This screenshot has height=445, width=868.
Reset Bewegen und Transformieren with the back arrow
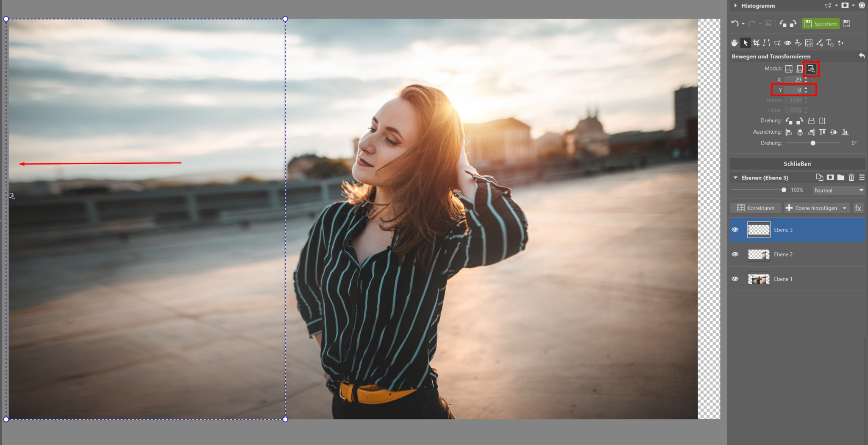(862, 56)
